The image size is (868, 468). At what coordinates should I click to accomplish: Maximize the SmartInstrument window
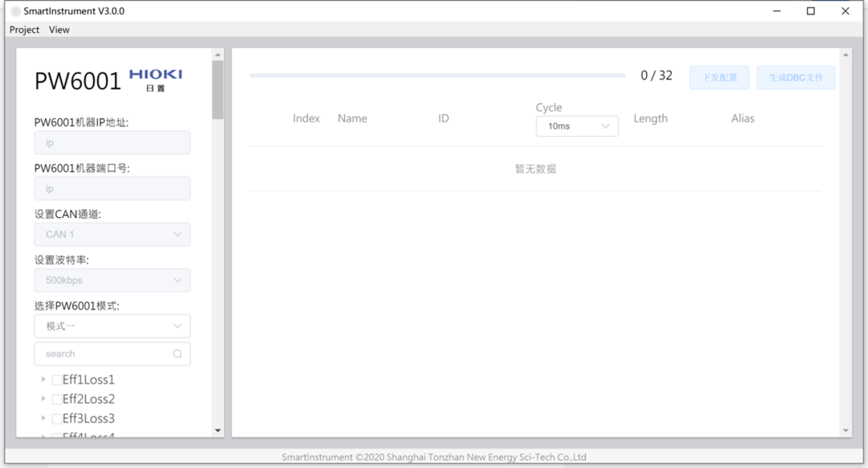810,11
